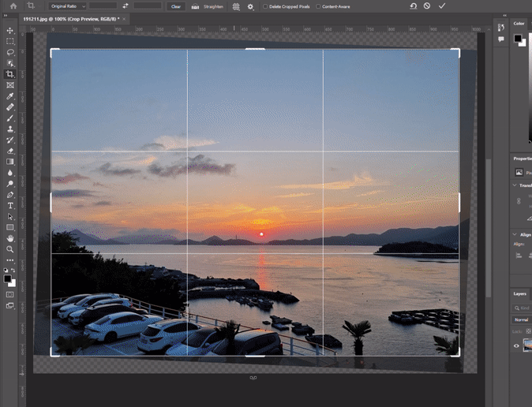Select the Rectangle shape tool
Screen dimensions: 532x407
[x=9, y=227]
